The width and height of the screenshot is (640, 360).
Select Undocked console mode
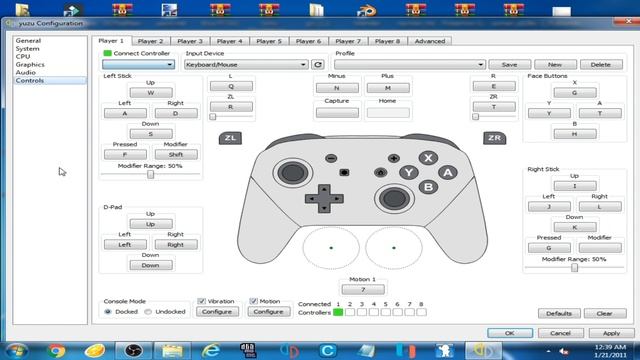click(148, 311)
